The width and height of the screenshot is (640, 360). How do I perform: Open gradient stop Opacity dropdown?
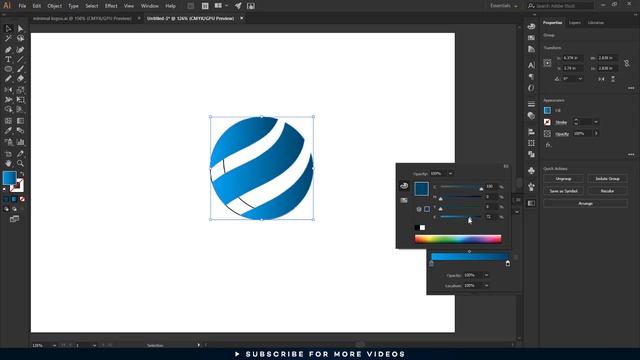pyautogui.click(x=486, y=275)
